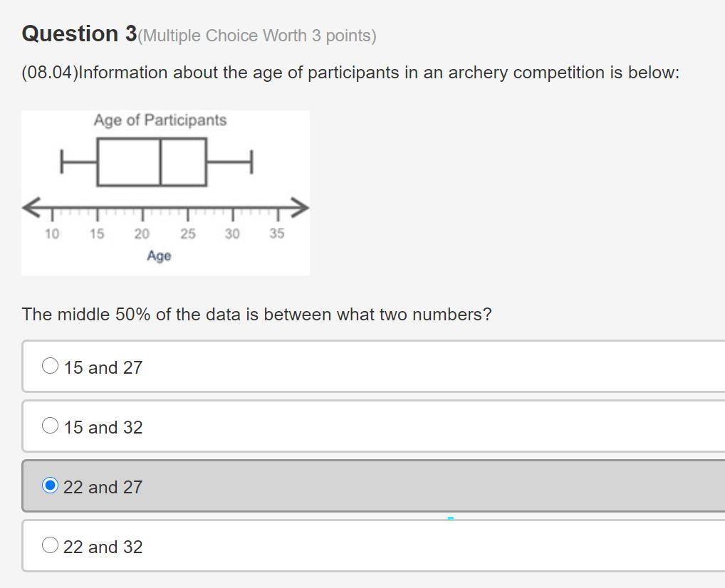This screenshot has width=725, height=588.
Task: Click the left whisker end cap
Action: (x=62, y=162)
